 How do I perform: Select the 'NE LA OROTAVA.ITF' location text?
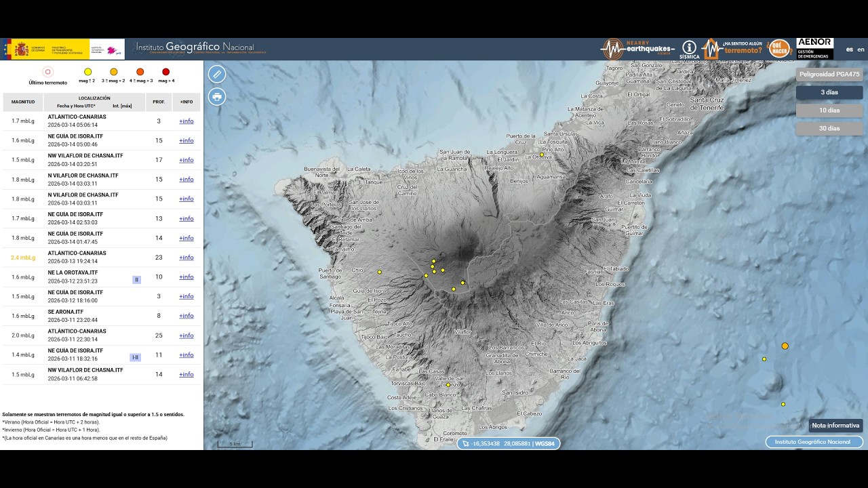point(73,272)
